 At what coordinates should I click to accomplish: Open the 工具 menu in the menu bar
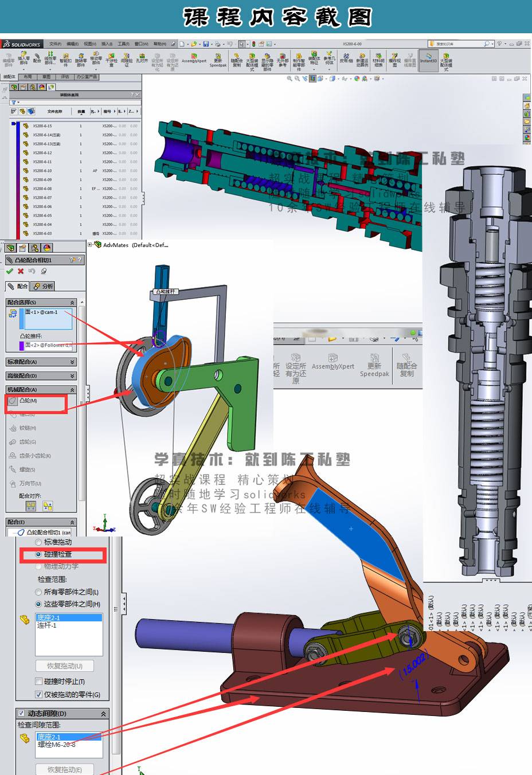[123, 44]
